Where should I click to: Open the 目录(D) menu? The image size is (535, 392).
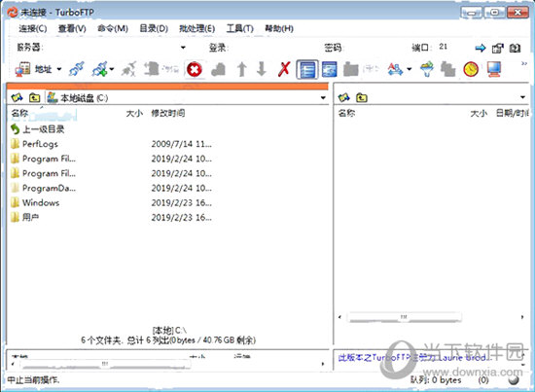[x=154, y=28]
